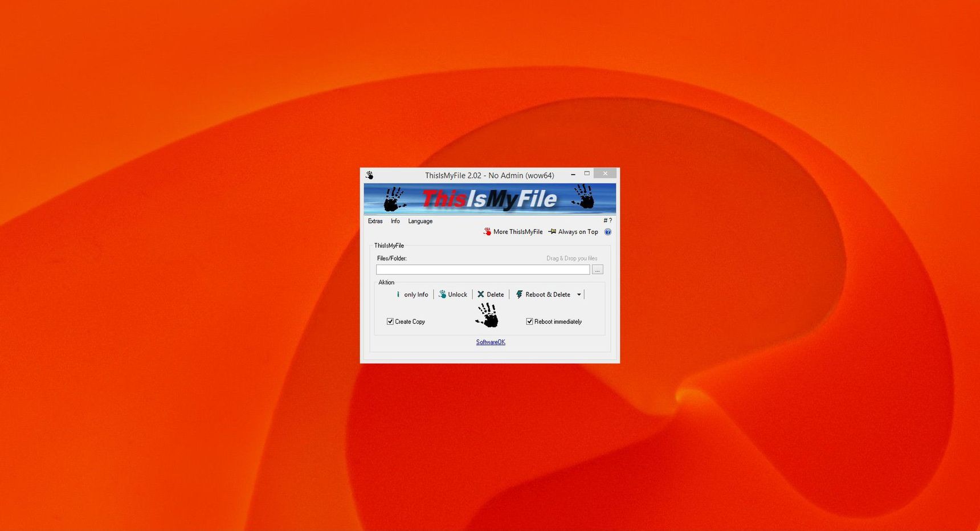Expand the Reboot & Delete dropdown arrow

[x=579, y=295]
